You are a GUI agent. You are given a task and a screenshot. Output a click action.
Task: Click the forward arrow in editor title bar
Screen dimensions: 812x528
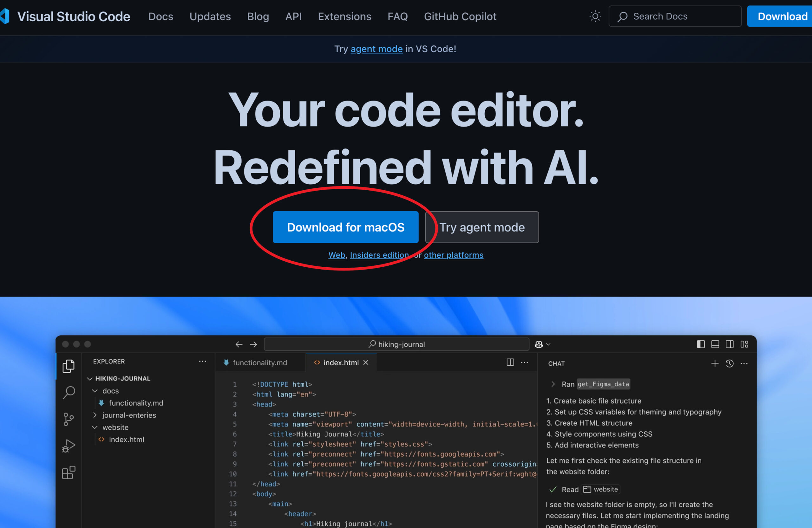(253, 344)
